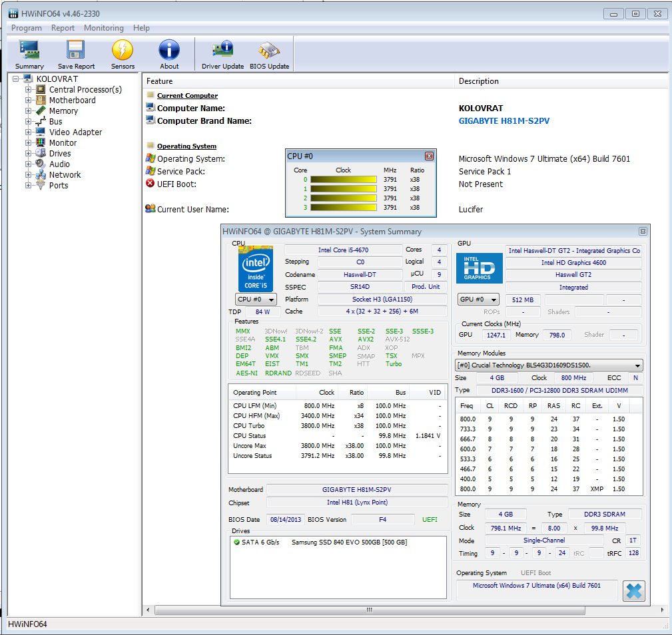Select the Central Processor(s) chip icon
672x635 pixels.
pyautogui.click(x=41, y=89)
